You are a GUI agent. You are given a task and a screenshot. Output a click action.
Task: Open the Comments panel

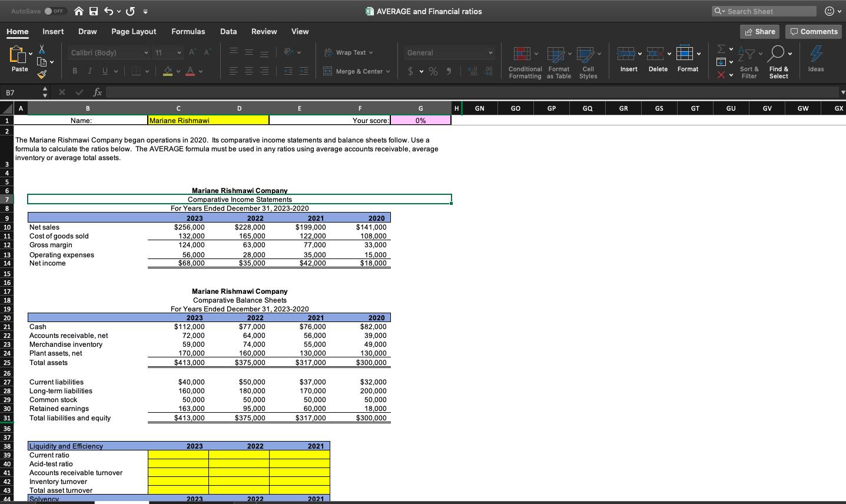pyautogui.click(x=814, y=32)
